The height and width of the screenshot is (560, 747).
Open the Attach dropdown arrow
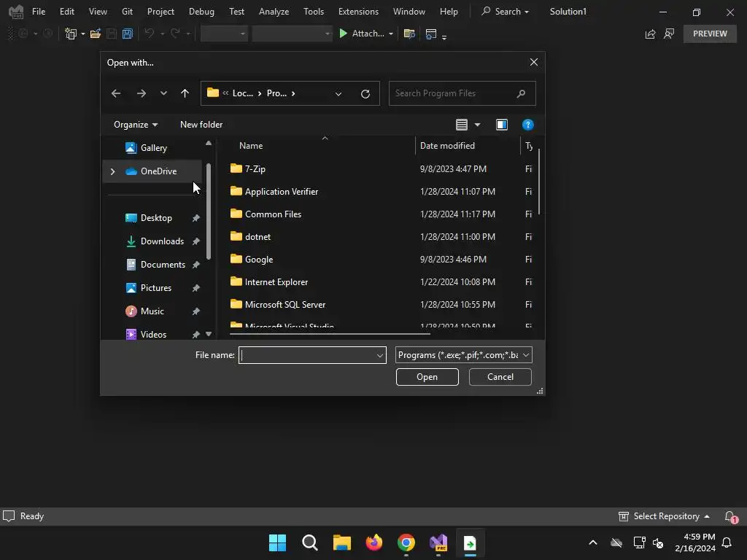[x=391, y=34]
